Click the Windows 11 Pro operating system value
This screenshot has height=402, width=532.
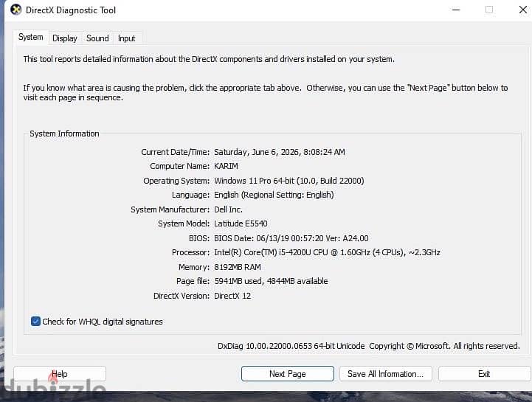point(289,181)
